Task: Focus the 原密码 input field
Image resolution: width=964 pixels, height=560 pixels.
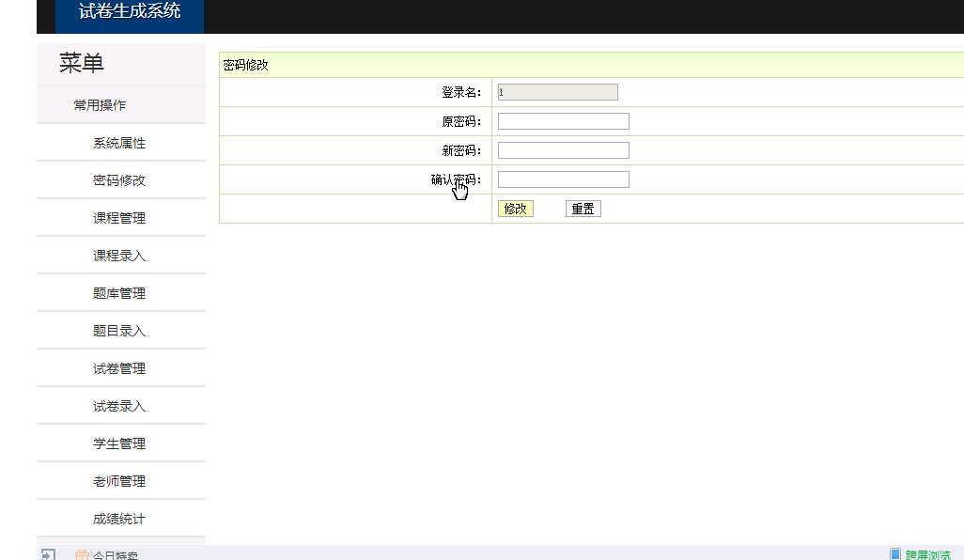Action: coord(563,121)
